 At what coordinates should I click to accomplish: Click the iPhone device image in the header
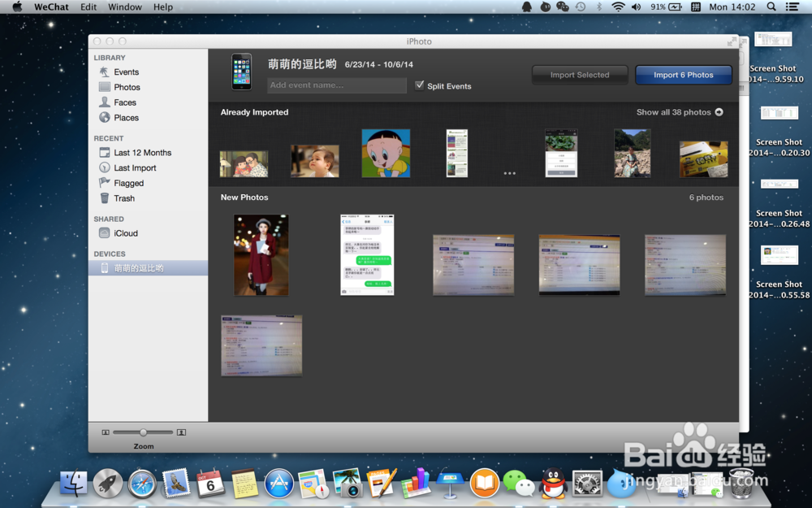[x=241, y=72]
